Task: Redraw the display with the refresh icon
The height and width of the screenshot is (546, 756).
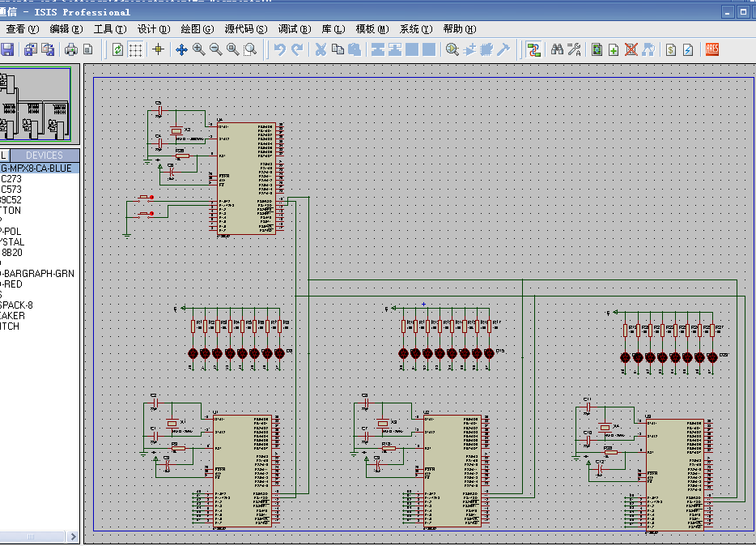Action: [117, 49]
